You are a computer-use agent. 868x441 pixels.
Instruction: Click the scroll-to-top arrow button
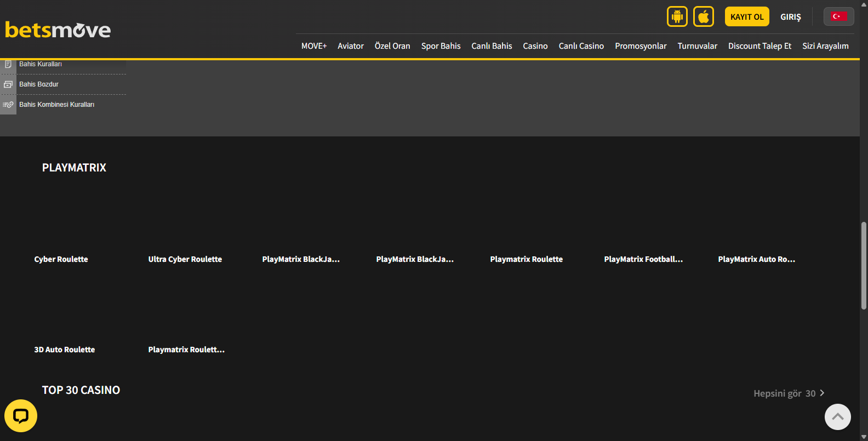[x=837, y=417]
